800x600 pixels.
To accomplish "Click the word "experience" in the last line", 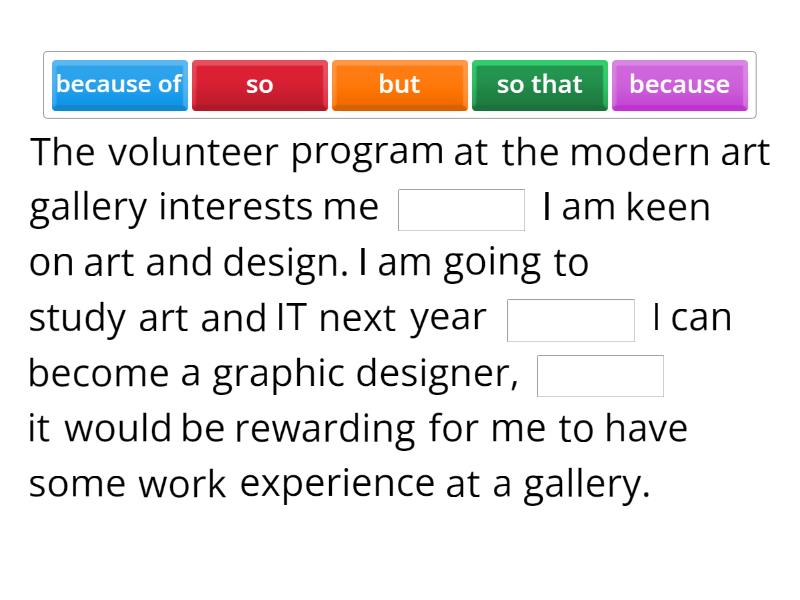I will click(337, 484).
